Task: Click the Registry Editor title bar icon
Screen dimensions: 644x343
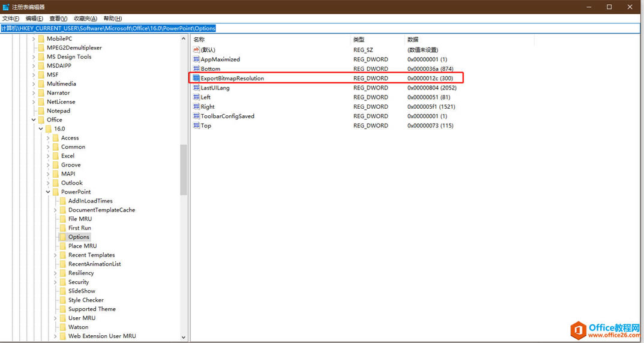Action: [x=6, y=7]
